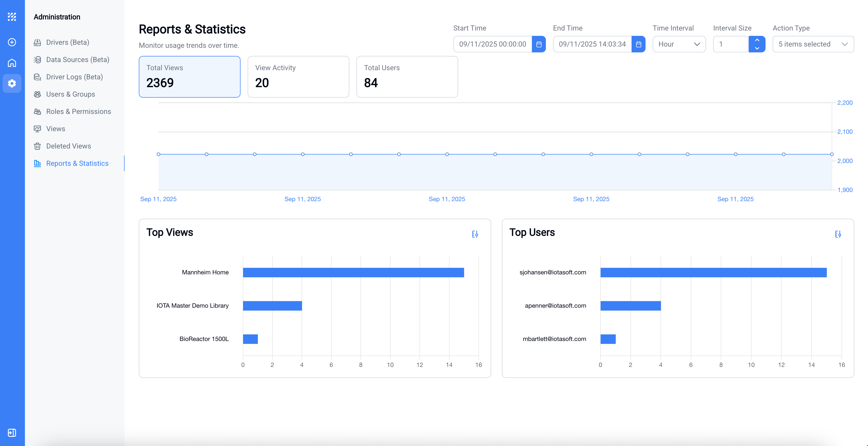Open the Time Interval Hour dropdown

point(679,44)
